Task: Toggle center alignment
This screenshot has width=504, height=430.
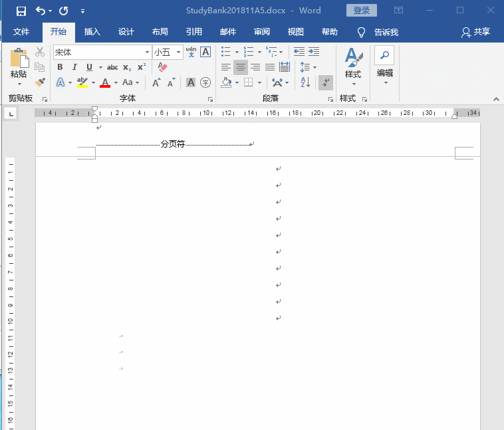Action: [241, 67]
